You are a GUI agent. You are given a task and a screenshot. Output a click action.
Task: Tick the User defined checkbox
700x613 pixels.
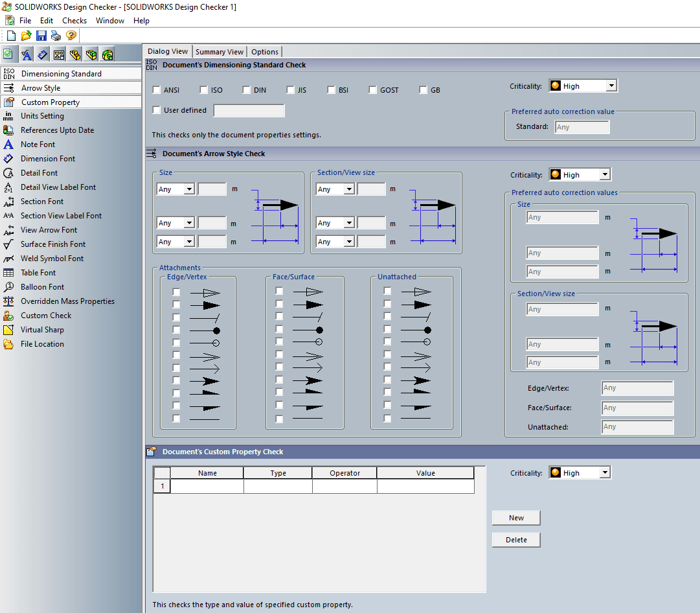157,110
